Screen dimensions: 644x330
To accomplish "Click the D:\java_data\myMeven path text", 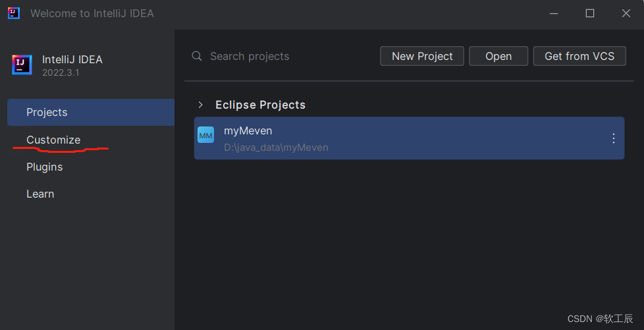I will [x=276, y=147].
